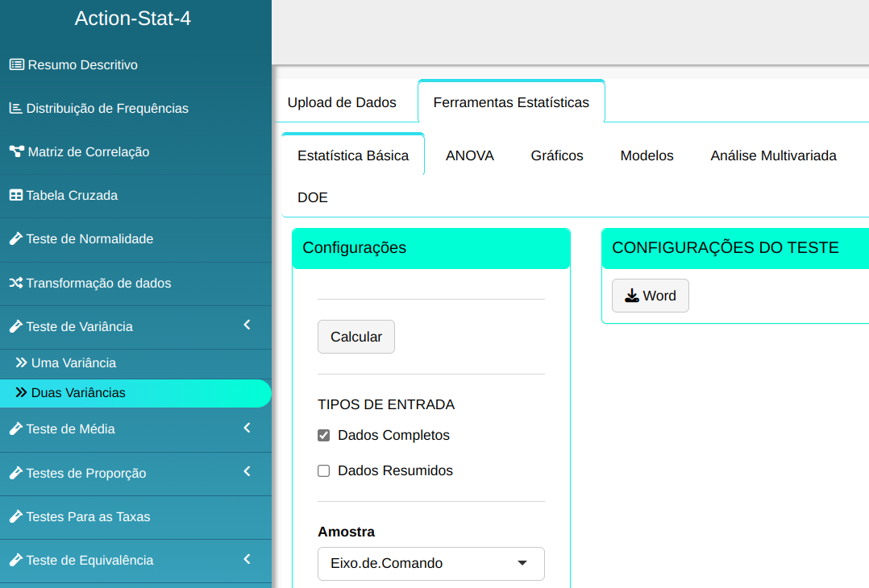Uncheck the Dados Completos checkbox

[324, 436]
